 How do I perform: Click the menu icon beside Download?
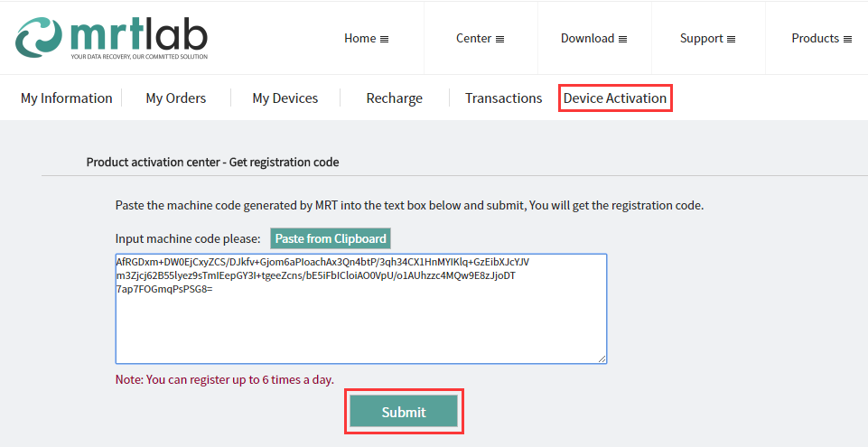(622, 39)
